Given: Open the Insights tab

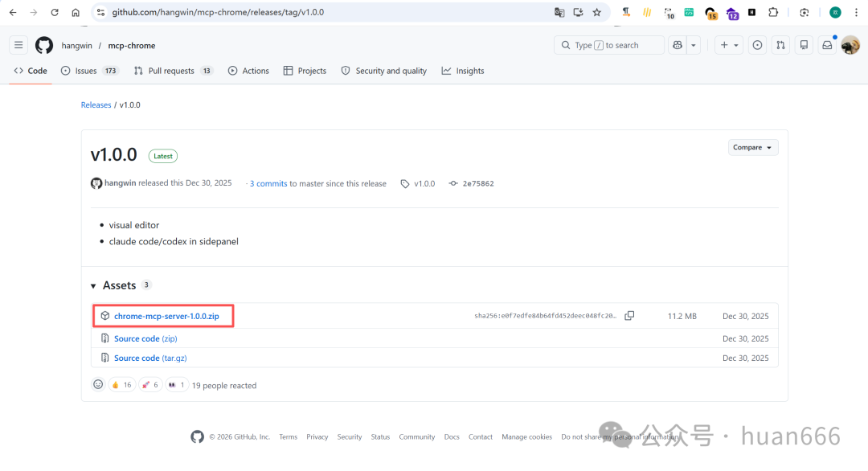Looking at the screenshot, I should 463,71.
